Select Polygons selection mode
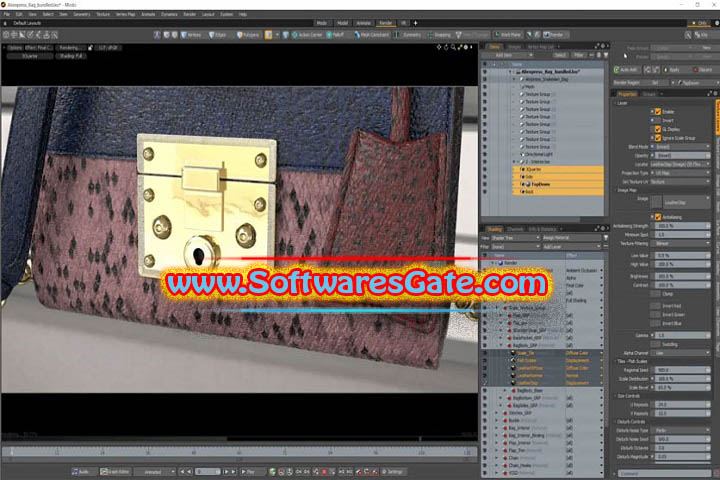This screenshot has width=720, height=480. (248, 35)
